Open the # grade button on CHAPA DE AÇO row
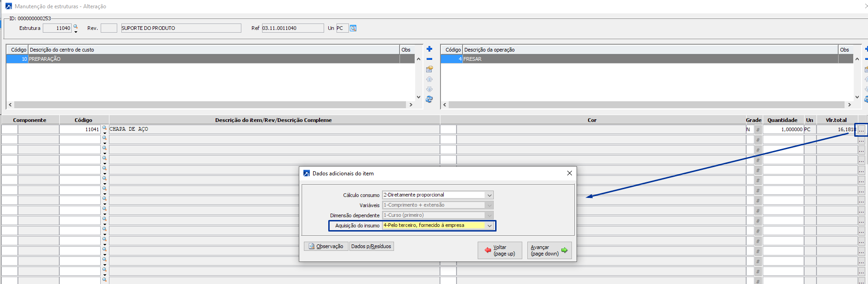The image size is (868, 284). click(x=758, y=130)
